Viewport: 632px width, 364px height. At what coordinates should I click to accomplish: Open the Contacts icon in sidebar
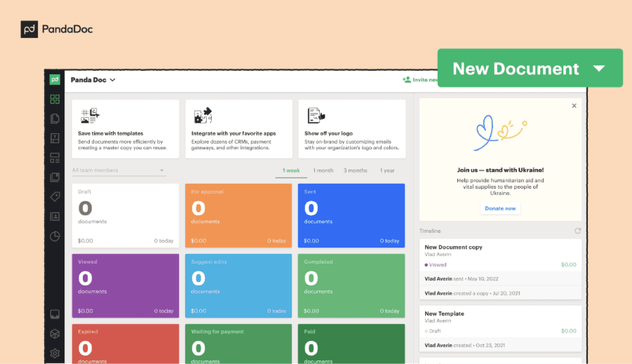pos(55,217)
